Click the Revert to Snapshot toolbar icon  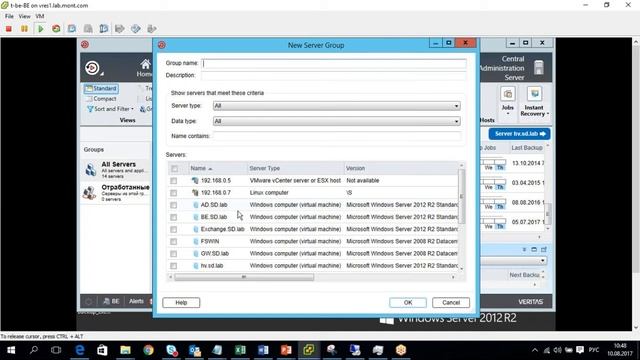(88, 29)
